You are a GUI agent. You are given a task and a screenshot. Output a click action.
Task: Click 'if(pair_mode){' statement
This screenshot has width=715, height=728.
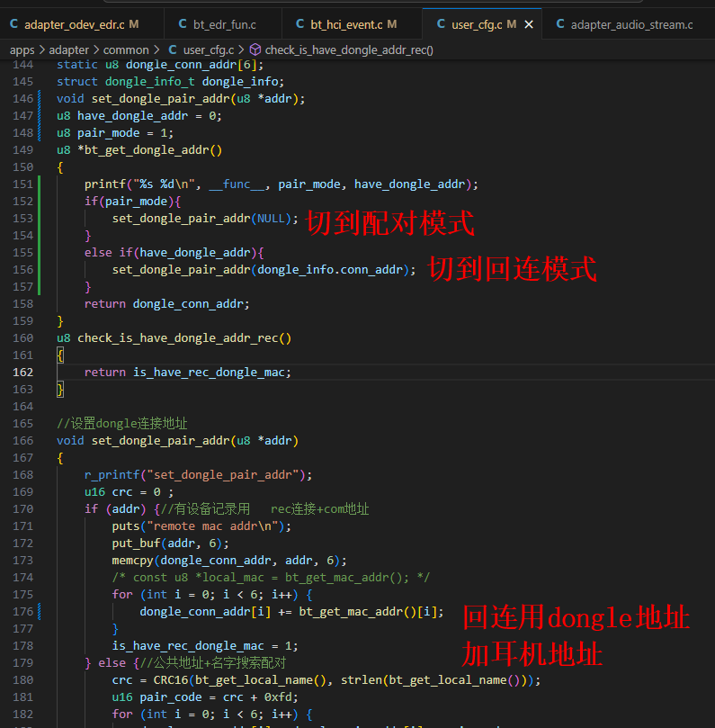(132, 202)
